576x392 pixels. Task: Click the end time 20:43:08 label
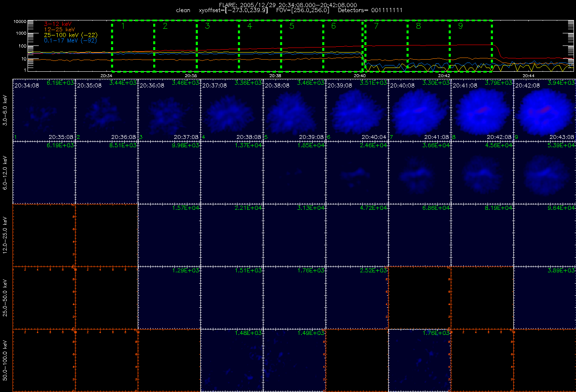pyautogui.click(x=562, y=137)
